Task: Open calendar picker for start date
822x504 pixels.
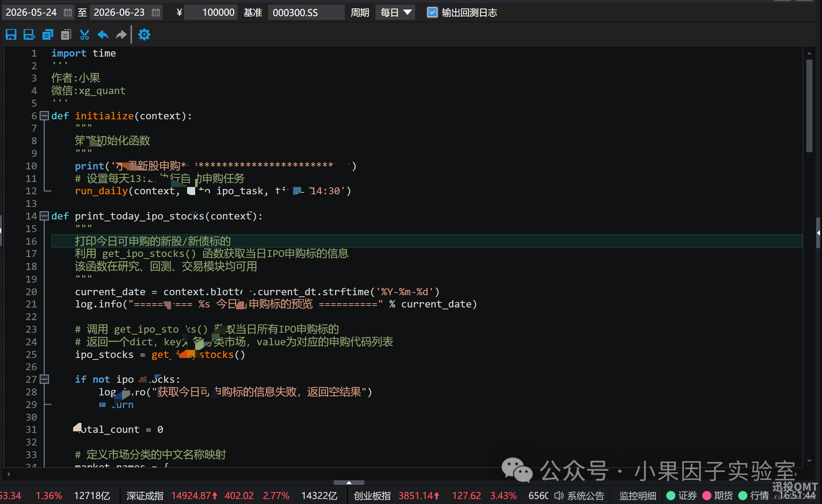Action: (68, 13)
